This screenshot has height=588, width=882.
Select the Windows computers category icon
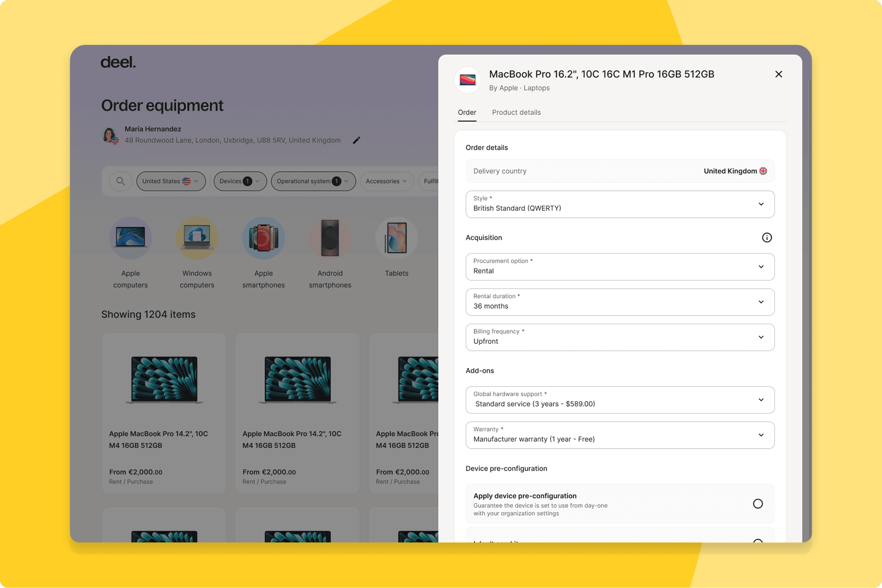(x=197, y=238)
